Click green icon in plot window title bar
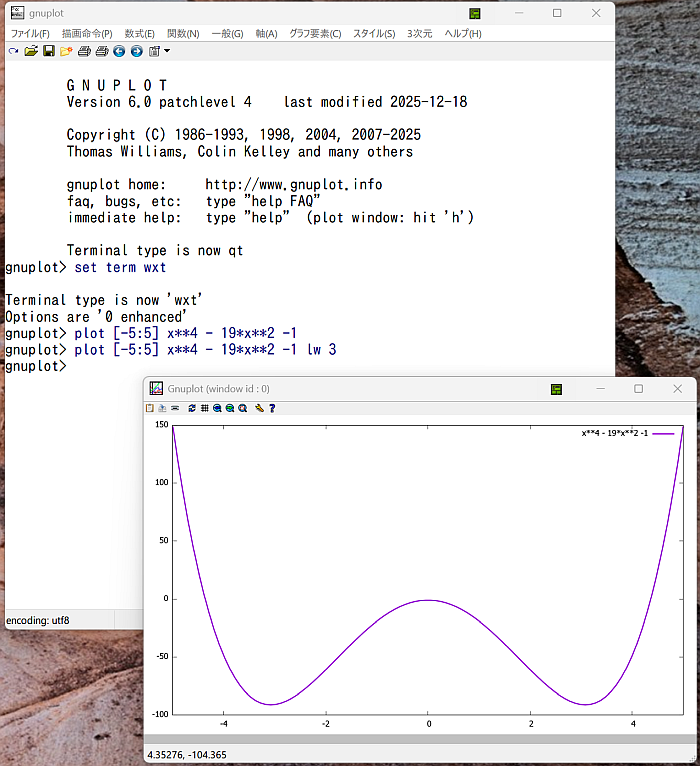The width and height of the screenshot is (700, 766). (x=556, y=389)
